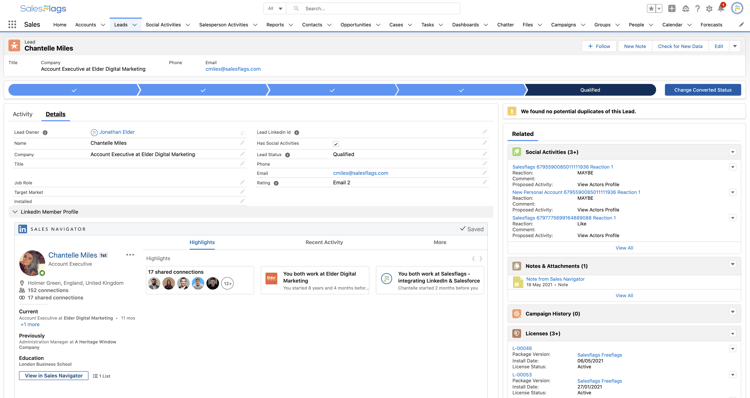
Task: Click the Follow button
Action: 599,46
